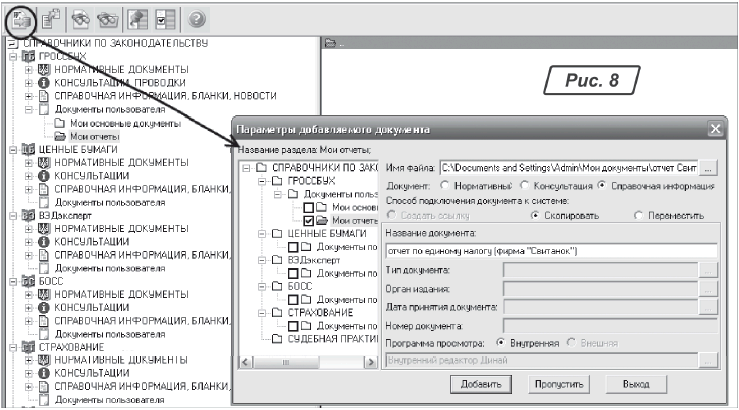Collapse the СТРАХОВАНИЕ section in main tree
Viewport: 739px width, 410px height.
pyautogui.click(x=12, y=346)
